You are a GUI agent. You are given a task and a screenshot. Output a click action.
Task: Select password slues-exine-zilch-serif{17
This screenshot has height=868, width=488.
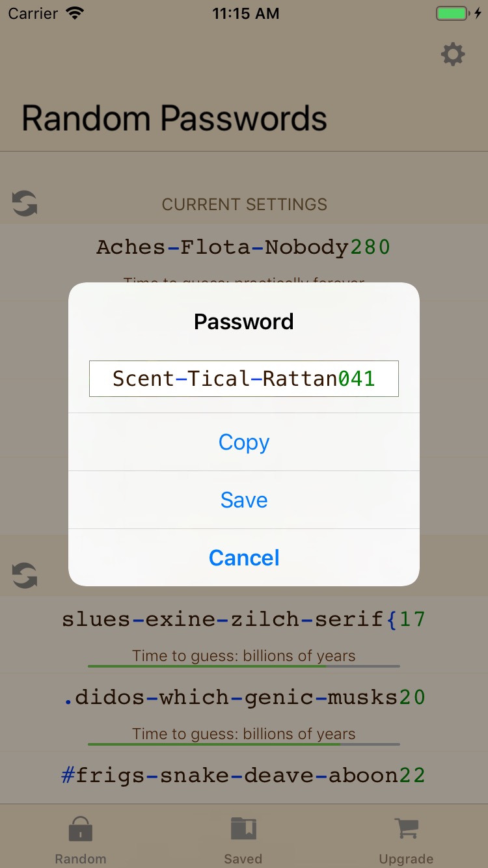tap(244, 619)
